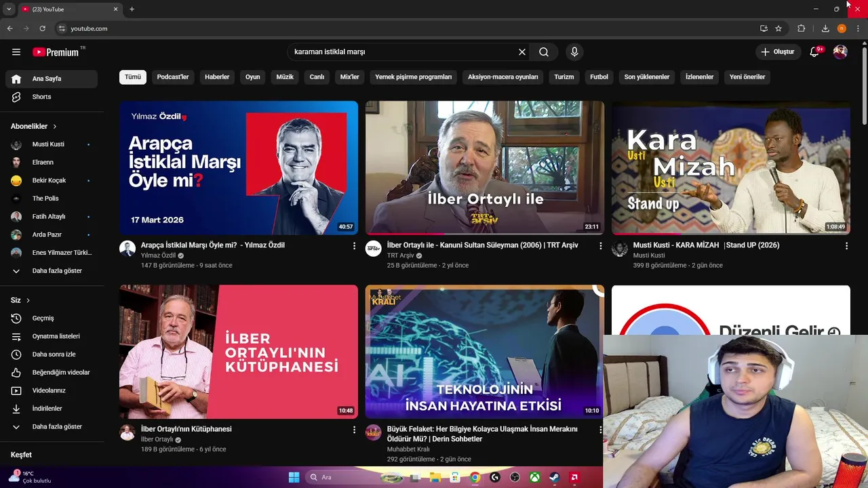Open options menu for Arapça İstiklal Marşı video

tap(354, 246)
